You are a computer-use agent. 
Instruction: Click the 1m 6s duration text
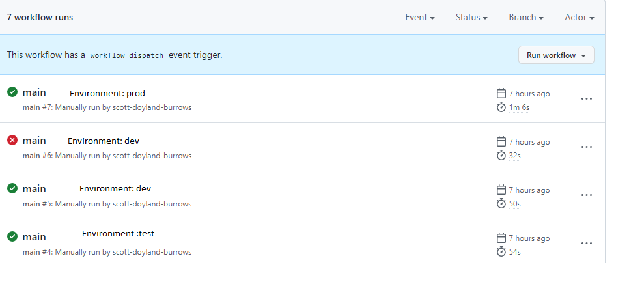point(519,107)
